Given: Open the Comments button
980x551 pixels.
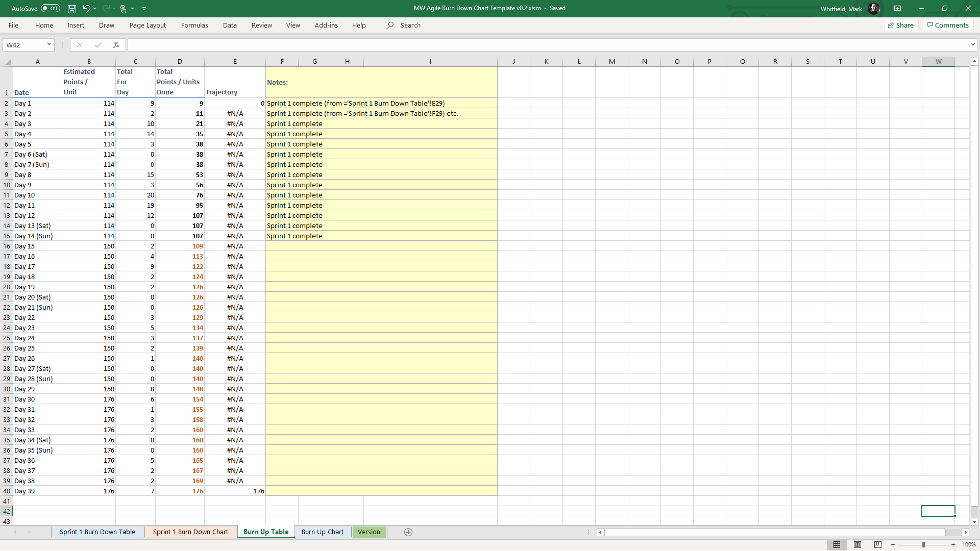Looking at the screenshot, I should [948, 25].
